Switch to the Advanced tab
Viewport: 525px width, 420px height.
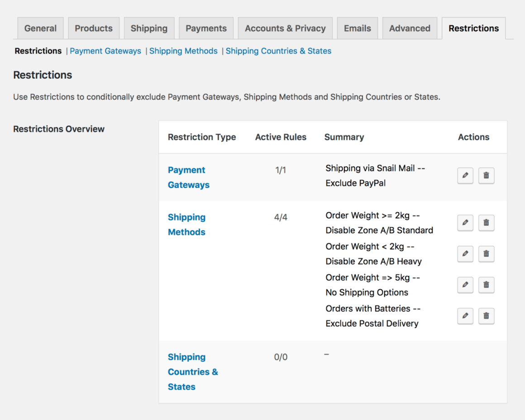[x=410, y=28]
